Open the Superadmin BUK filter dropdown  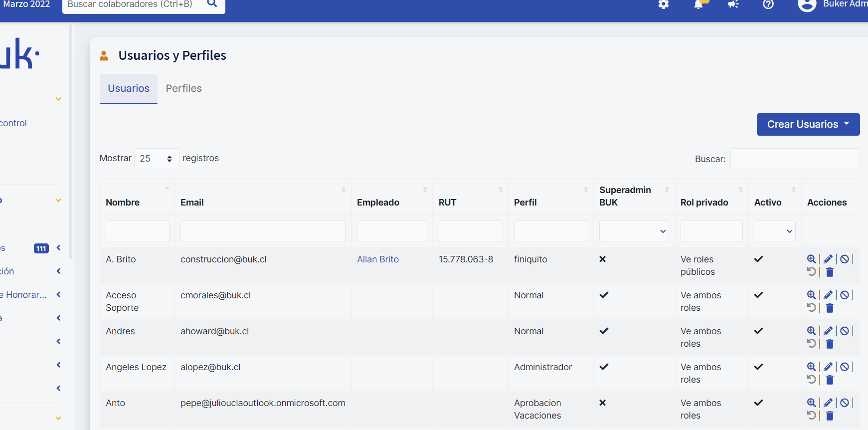point(634,231)
